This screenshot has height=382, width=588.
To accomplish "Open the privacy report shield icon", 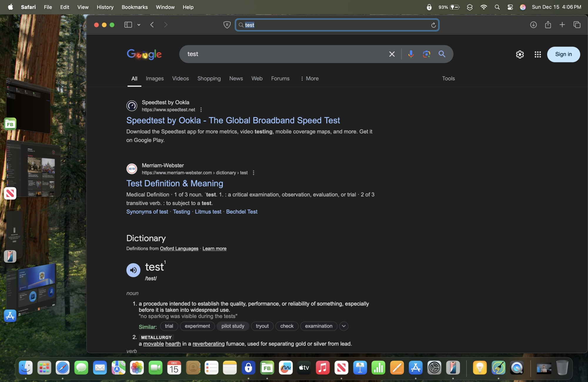I will pos(227,25).
